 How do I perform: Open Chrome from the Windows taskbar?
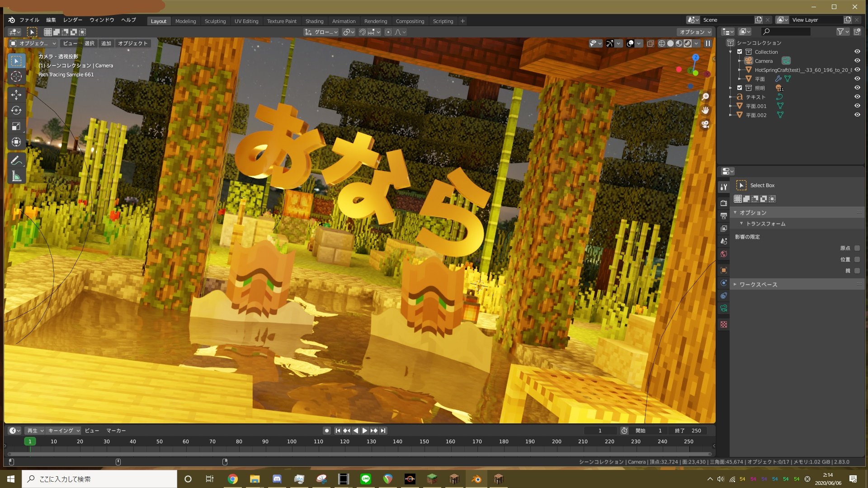232,479
